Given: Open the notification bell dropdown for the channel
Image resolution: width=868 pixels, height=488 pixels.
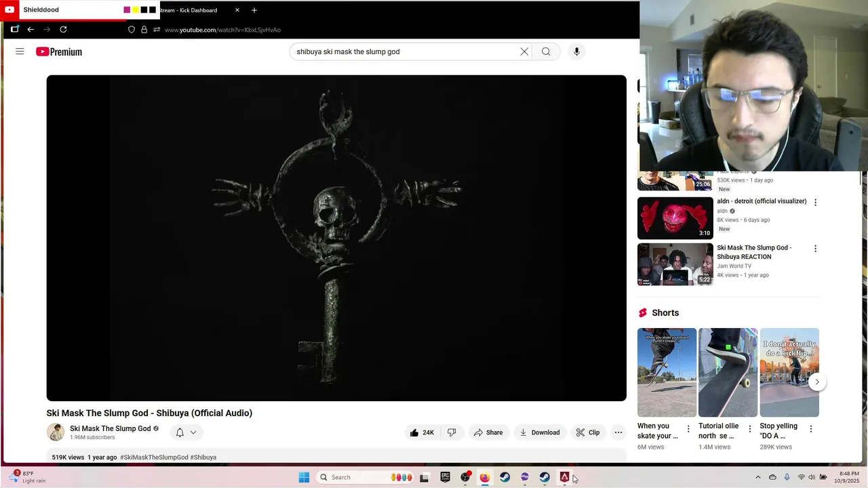Looking at the screenshot, I should click(x=186, y=432).
